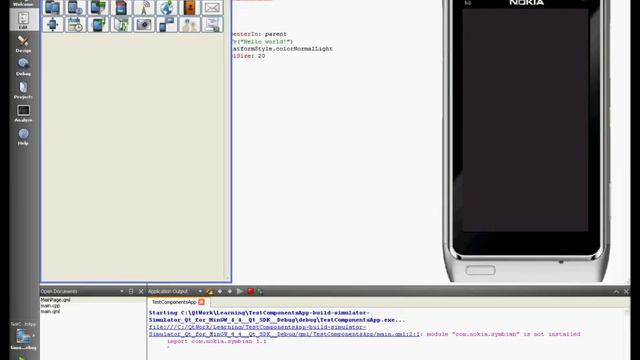Image resolution: width=640 pixels, height=360 pixels.
Task: Re-run the application from output toolbar
Action: tap(240, 291)
